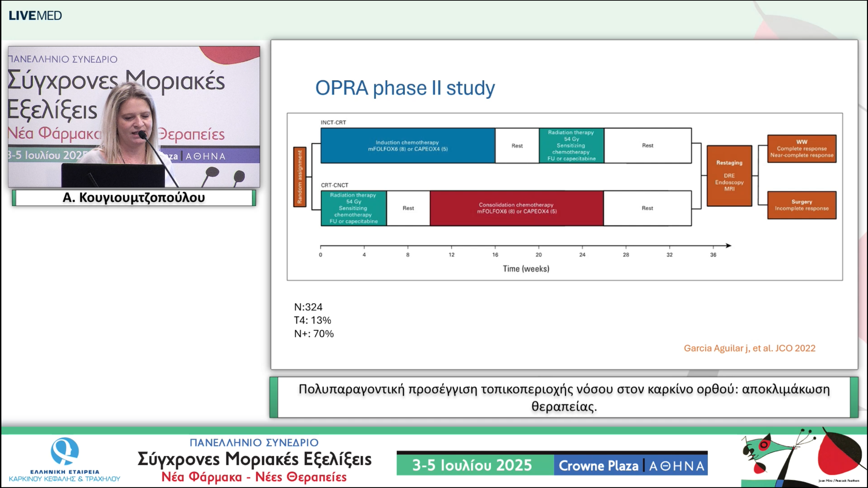Click the Crowne Plaza ΑΘΗΝΑ venue banner
This screenshot has width=868, height=488.
coord(631,465)
